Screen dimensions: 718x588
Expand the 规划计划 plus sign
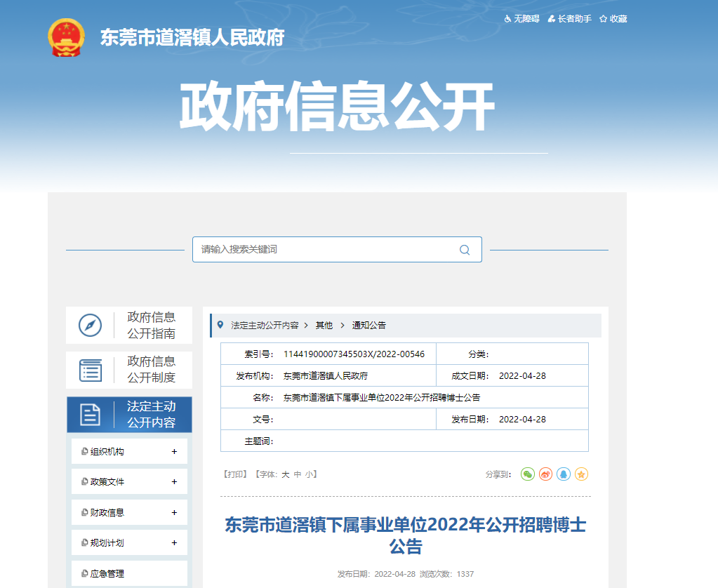[x=174, y=543]
